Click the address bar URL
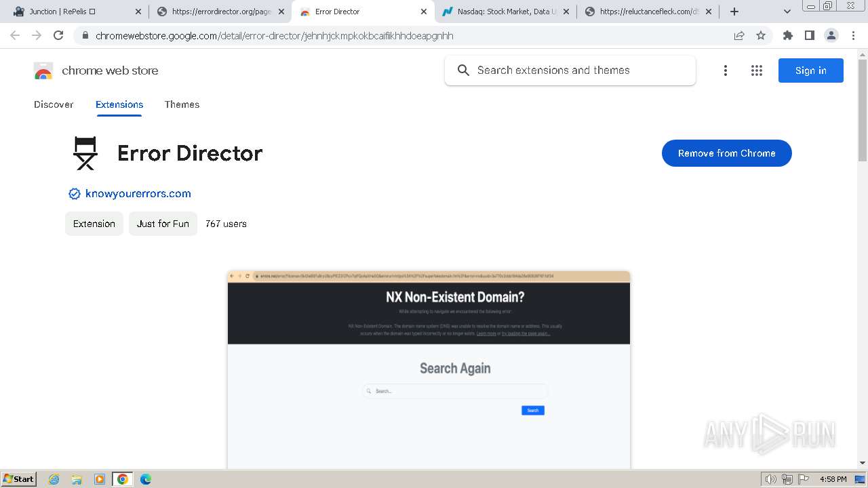Screen dimensions: 868x488 click(x=275, y=35)
